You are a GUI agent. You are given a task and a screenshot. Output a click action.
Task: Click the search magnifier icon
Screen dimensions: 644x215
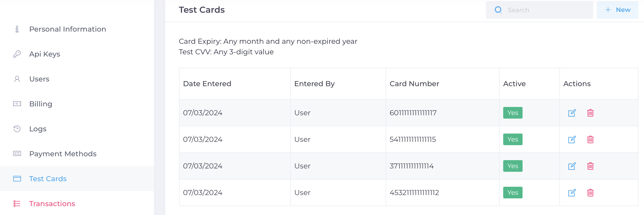tap(498, 10)
